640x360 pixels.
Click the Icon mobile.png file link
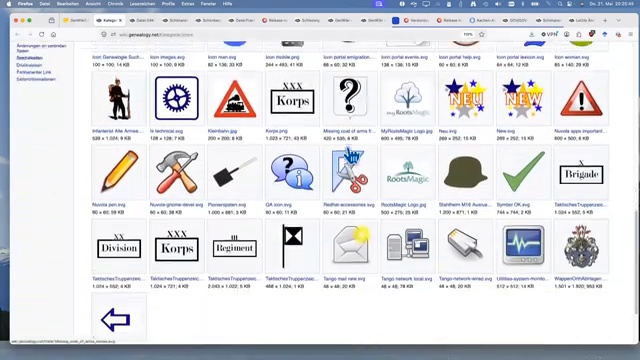(282, 57)
